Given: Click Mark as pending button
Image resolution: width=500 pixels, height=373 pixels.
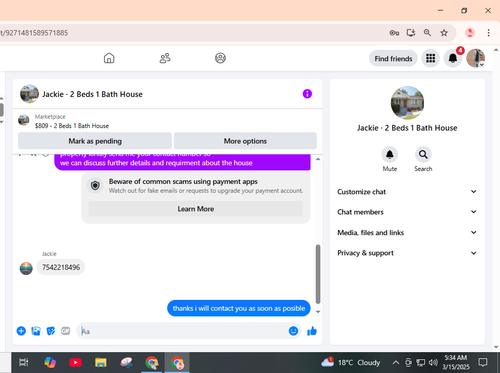Looking at the screenshot, I should pyautogui.click(x=95, y=141).
